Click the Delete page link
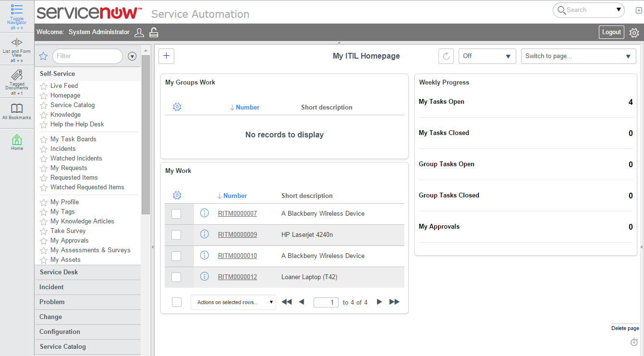644x356 pixels. click(x=625, y=329)
